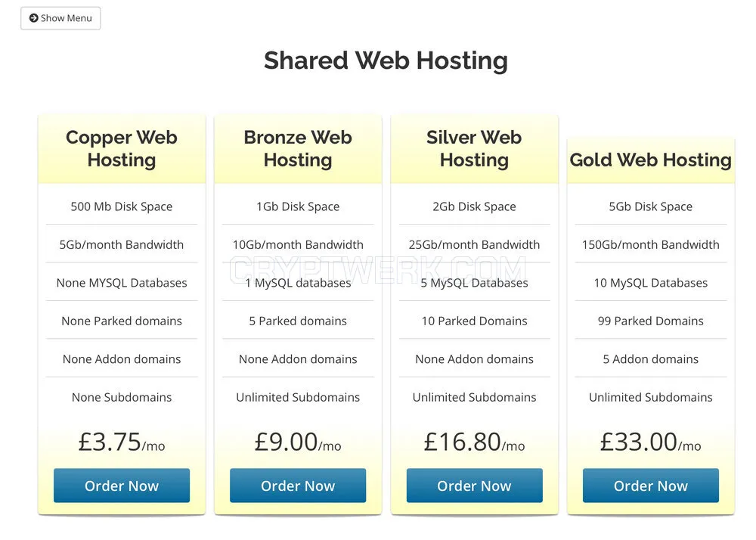This screenshot has width=756, height=540.
Task: Select the Bronze Web Hosting heading
Action: 298,148
